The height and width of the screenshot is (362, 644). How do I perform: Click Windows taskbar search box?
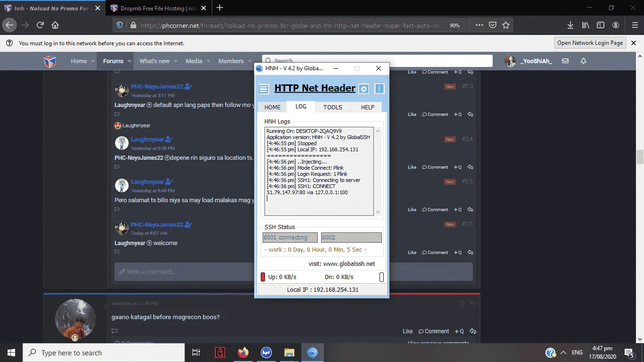[104, 353]
